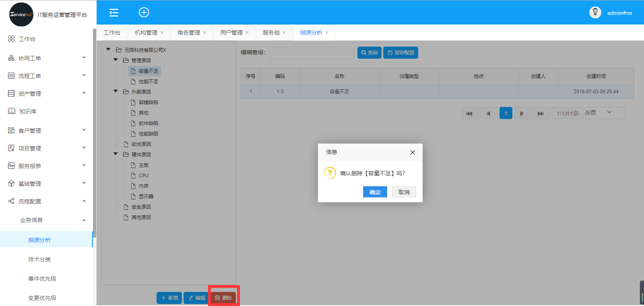Confirm deletion with 确定 button
The height and width of the screenshot is (306, 644).
point(375,192)
